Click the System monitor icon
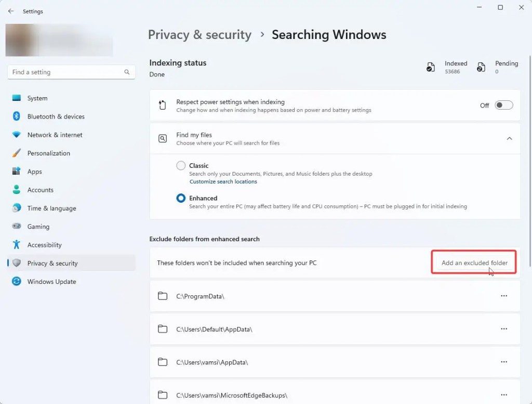 [x=16, y=98]
